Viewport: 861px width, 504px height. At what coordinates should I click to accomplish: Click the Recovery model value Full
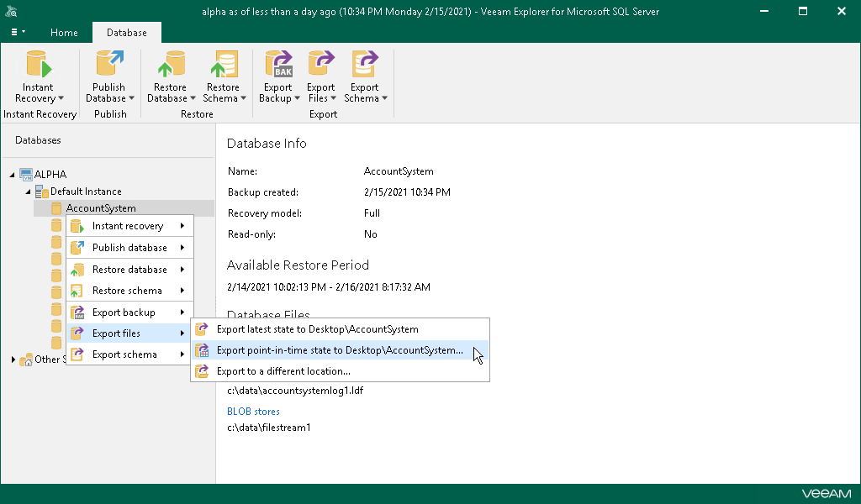(372, 213)
